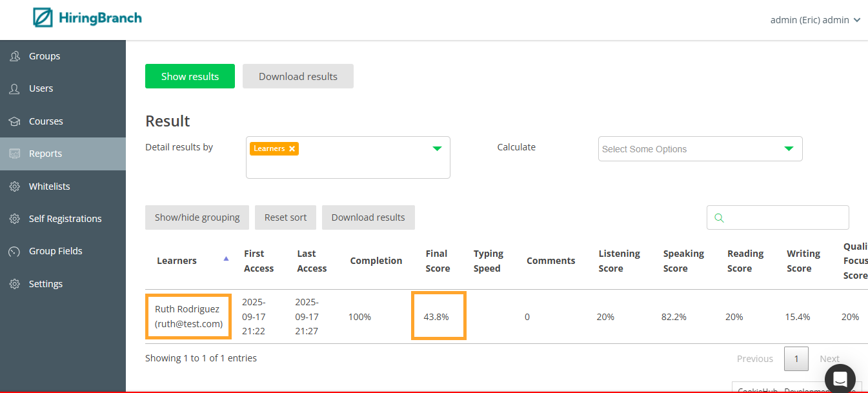Click the Reset sort button
Viewport: 868px width, 393px height.
[285, 217]
